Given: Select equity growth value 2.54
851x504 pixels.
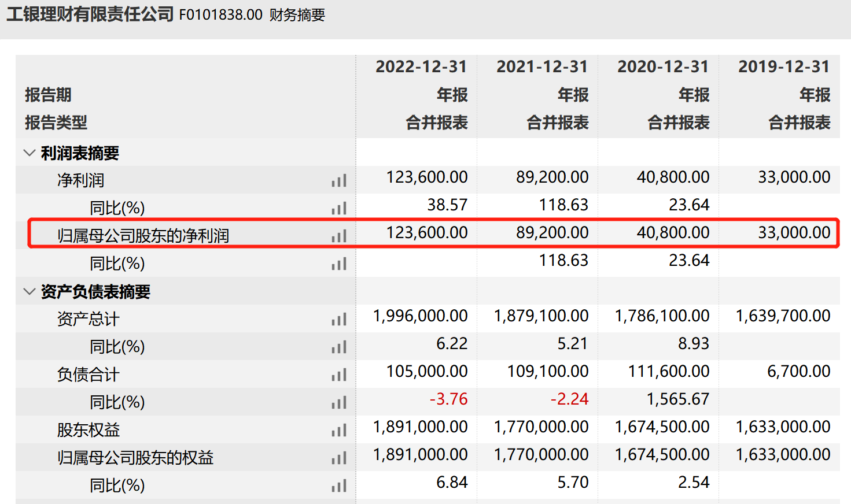Looking at the screenshot, I should point(694,482).
